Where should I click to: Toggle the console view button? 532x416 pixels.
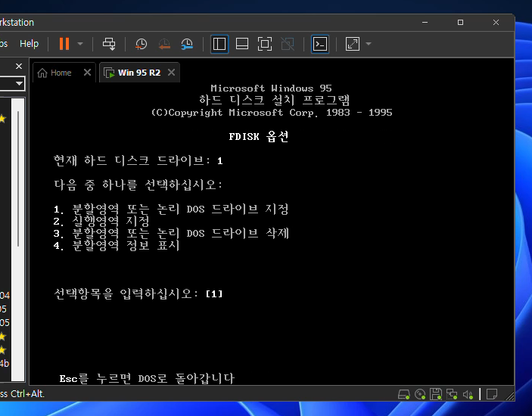(x=320, y=44)
